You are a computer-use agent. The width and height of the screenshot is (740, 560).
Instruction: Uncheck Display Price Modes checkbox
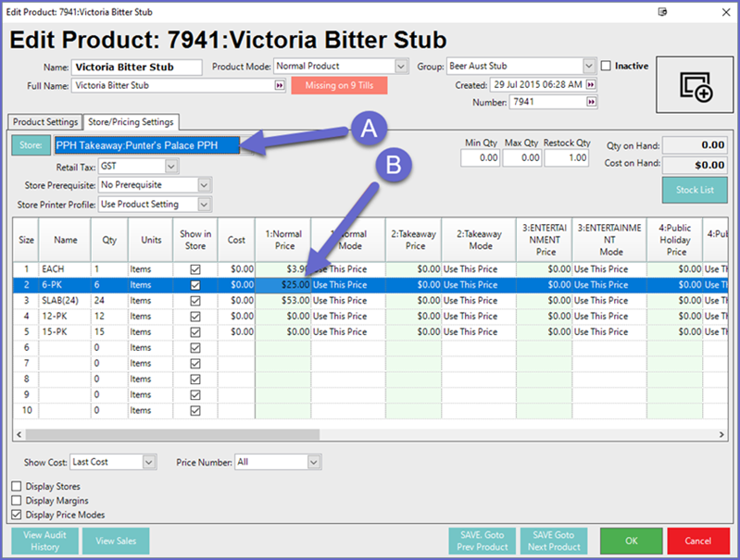pyautogui.click(x=17, y=515)
